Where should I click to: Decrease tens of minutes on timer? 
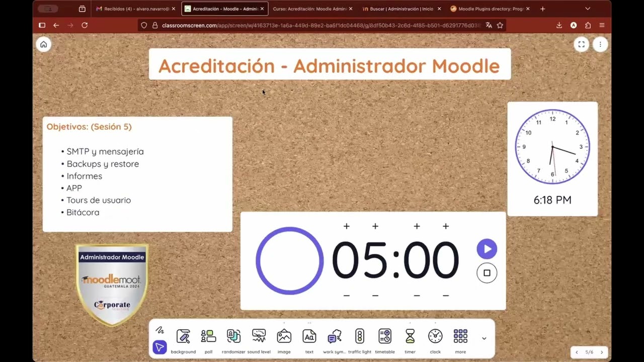[x=346, y=296]
